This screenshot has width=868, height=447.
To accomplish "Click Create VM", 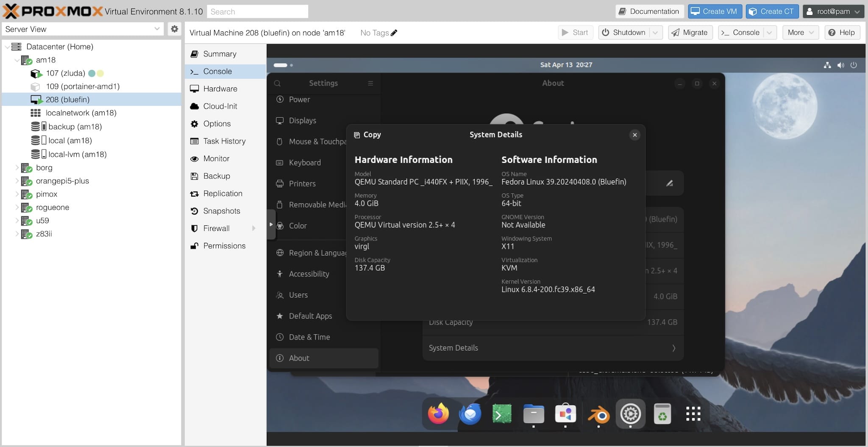I will [715, 11].
